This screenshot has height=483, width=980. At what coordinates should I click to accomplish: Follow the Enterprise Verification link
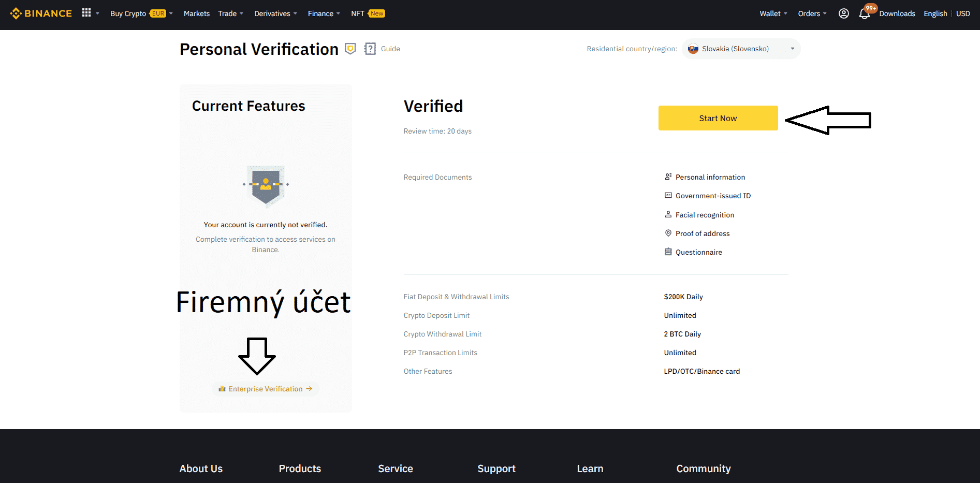[x=265, y=389]
